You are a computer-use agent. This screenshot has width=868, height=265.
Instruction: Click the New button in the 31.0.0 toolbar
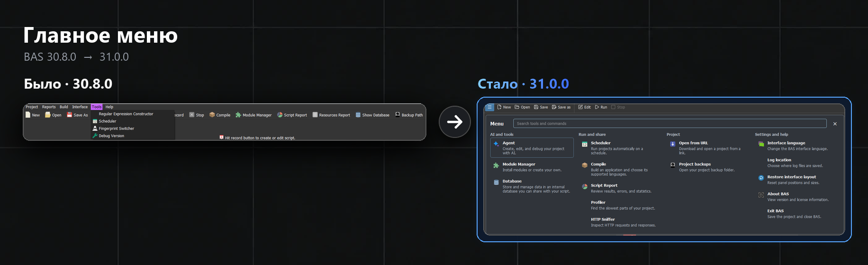(x=504, y=107)
